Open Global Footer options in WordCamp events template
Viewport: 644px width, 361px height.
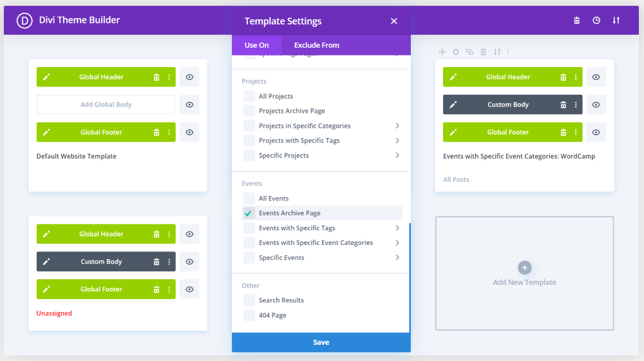click(576, 132)
